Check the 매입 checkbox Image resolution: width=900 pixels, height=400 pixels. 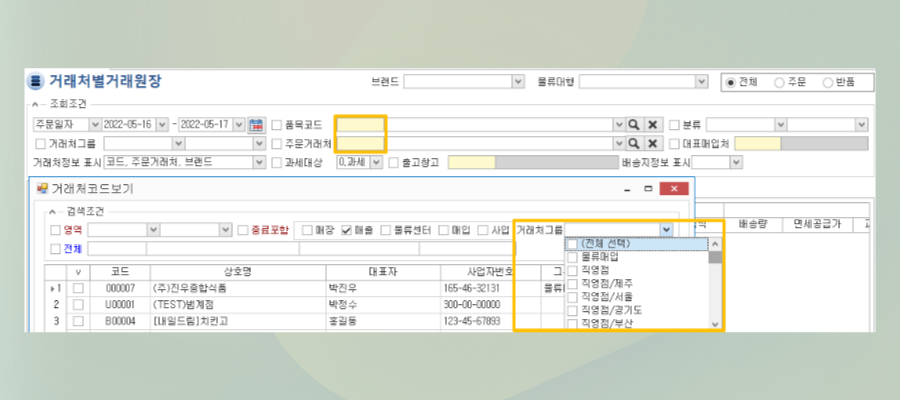443,230
